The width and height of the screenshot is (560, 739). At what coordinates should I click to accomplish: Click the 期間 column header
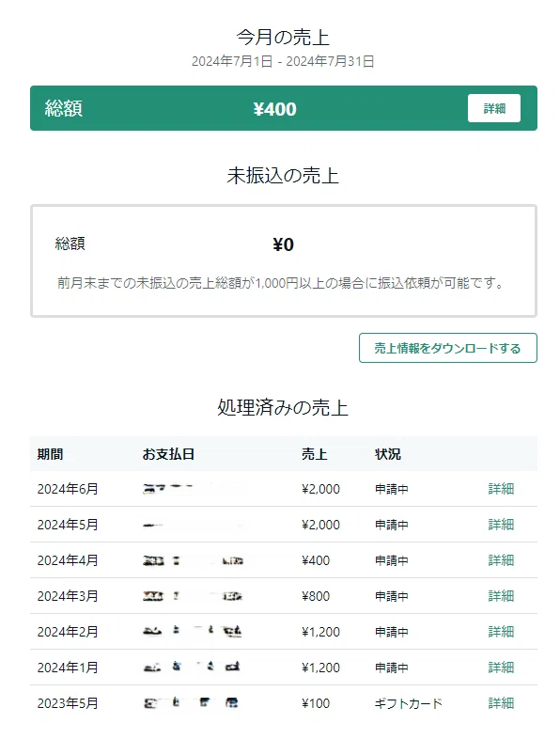click(x=51, y=454)
